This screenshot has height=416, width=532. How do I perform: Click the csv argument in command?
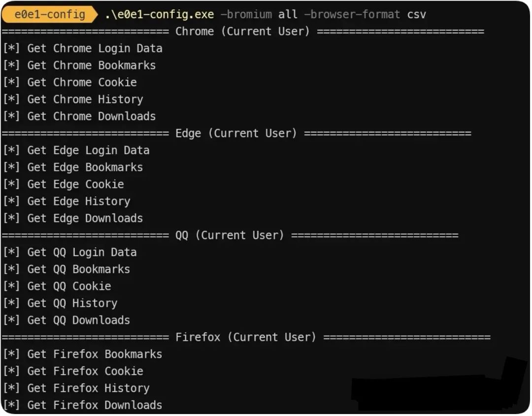click(x=416, y=15)
